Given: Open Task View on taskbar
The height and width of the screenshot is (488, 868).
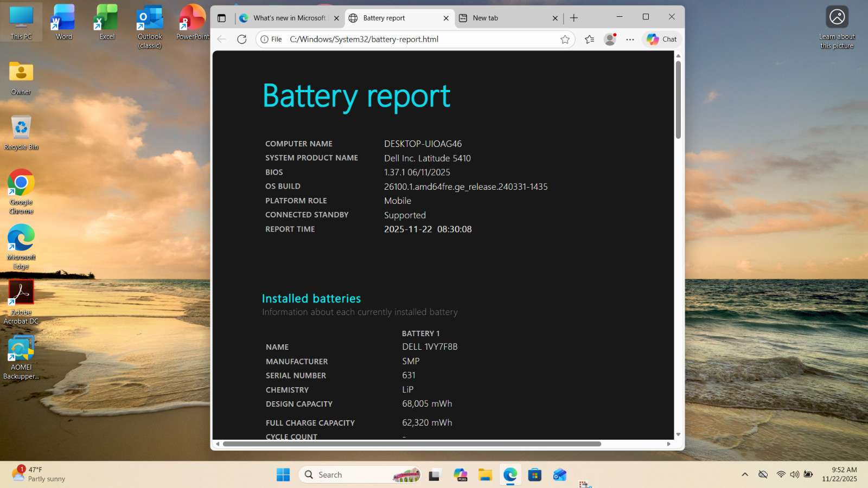Looking at the screenshot, I should (x=435, y=475).
